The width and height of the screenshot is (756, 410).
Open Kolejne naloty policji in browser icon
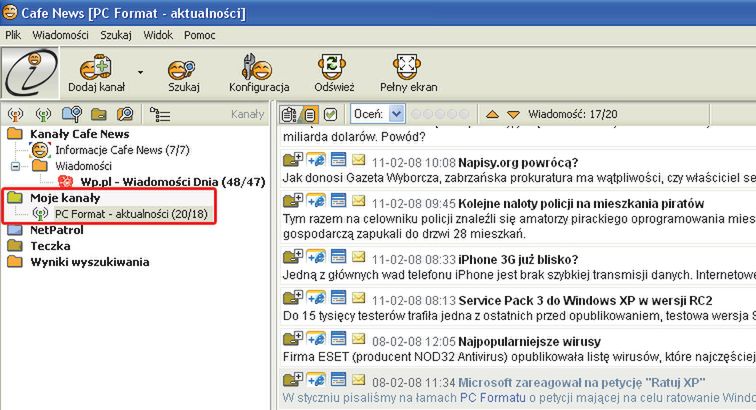(x=316, y=200)
